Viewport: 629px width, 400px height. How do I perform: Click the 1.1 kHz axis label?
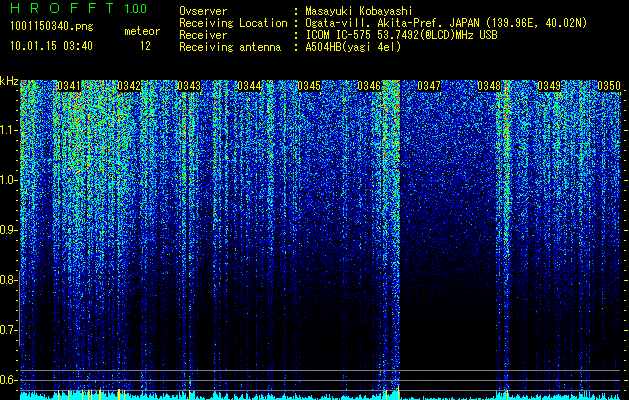(x=9, y=130)
